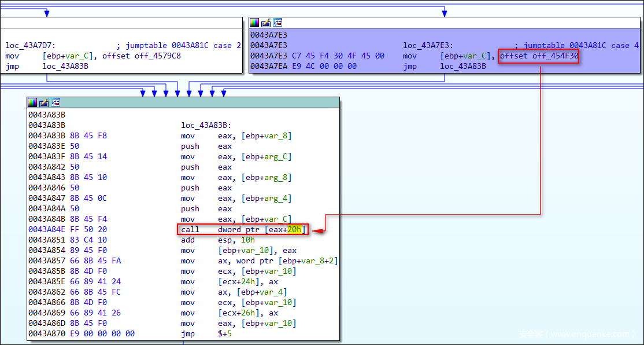Image resolution: width=644 pixels, height=345 pixels.
Task: Select the arg_C operand in the mov instruction
Action: coord(279,156)
